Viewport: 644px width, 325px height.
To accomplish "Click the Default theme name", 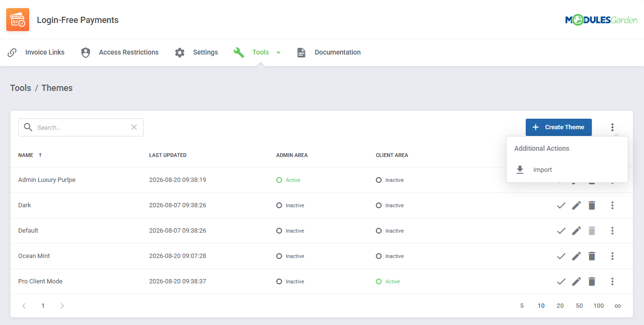I will click(x=28, y=231).
